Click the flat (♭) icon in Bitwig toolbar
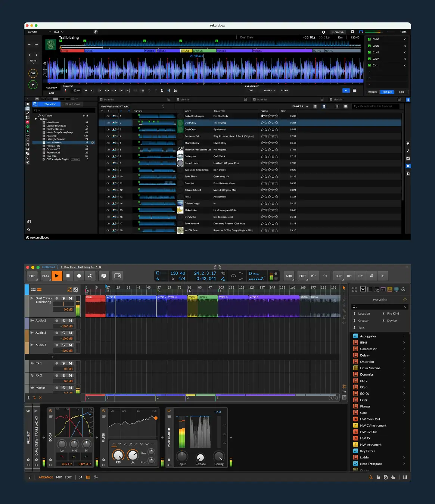 click(x=382, y=276)
